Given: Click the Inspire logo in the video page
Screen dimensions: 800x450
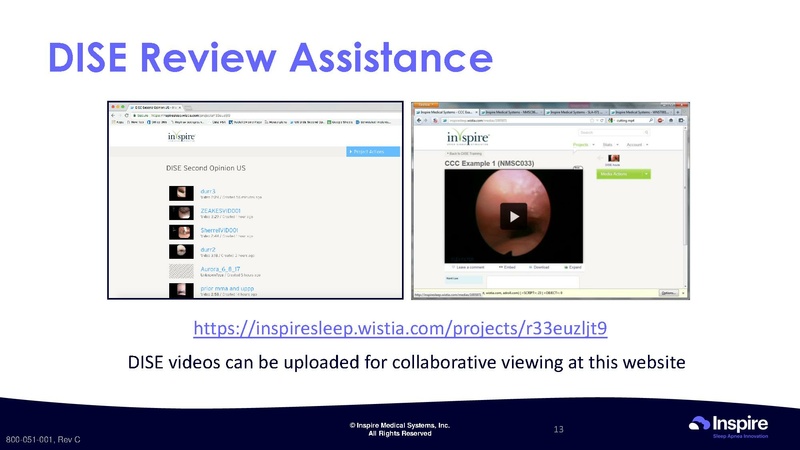Looking at the screenshot, I should pos(468,138).
